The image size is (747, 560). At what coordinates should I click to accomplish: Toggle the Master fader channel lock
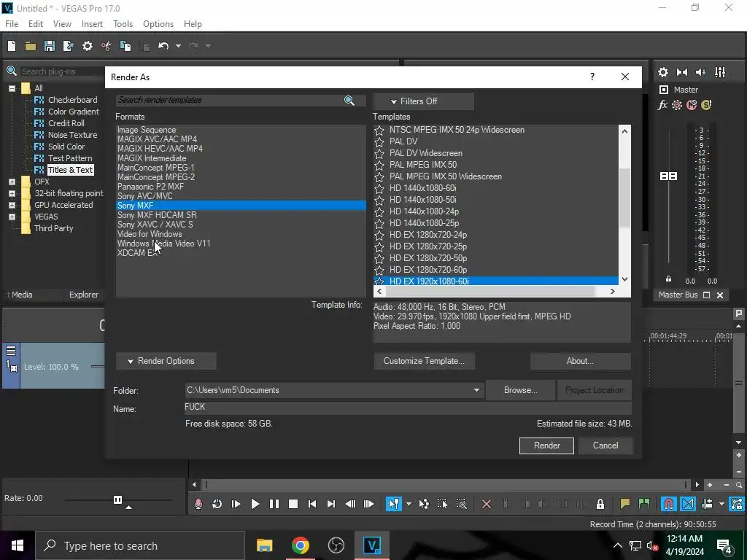668,279
